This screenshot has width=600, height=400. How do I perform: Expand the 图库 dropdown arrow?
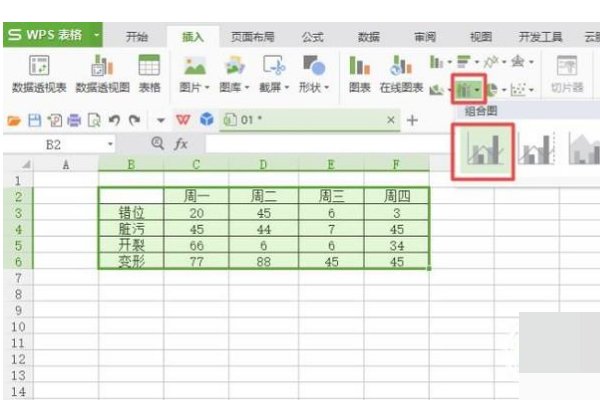(247, 88)
